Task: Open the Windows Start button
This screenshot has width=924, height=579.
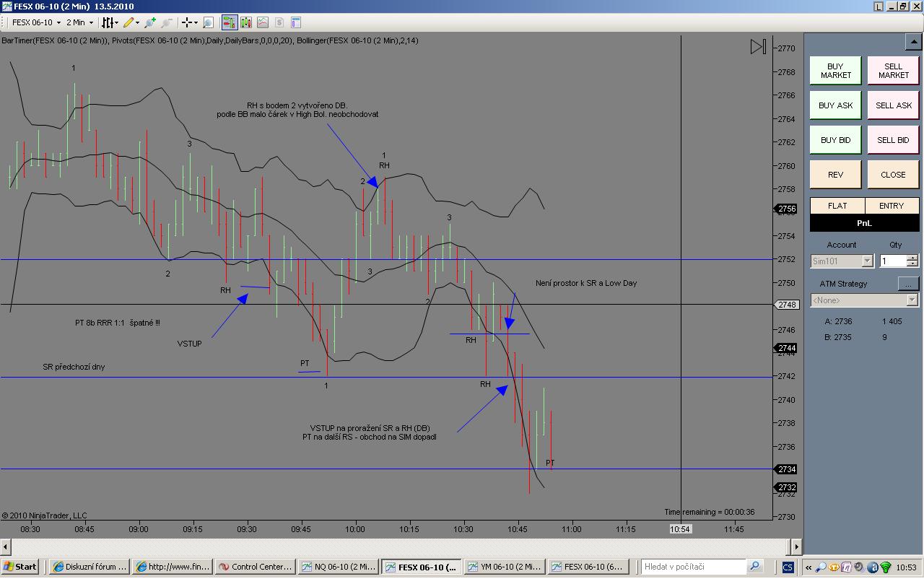Action: point(20,567)
